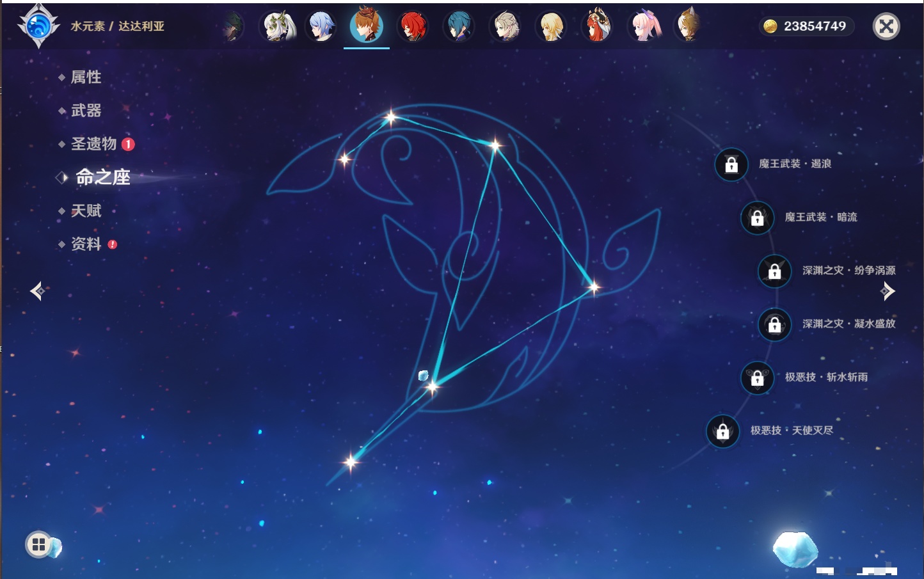Select Nahida's avatar in character bar

(x=276, y=27)
